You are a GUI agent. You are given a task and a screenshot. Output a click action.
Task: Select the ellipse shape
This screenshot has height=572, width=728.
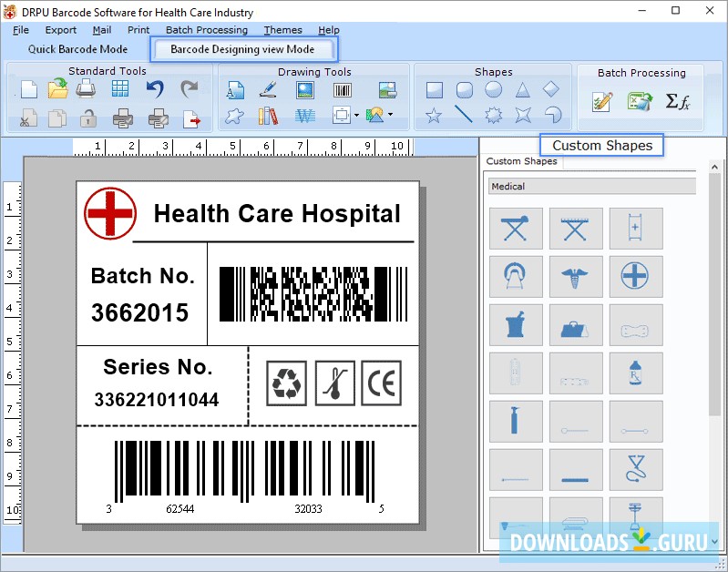coord(494,89)
